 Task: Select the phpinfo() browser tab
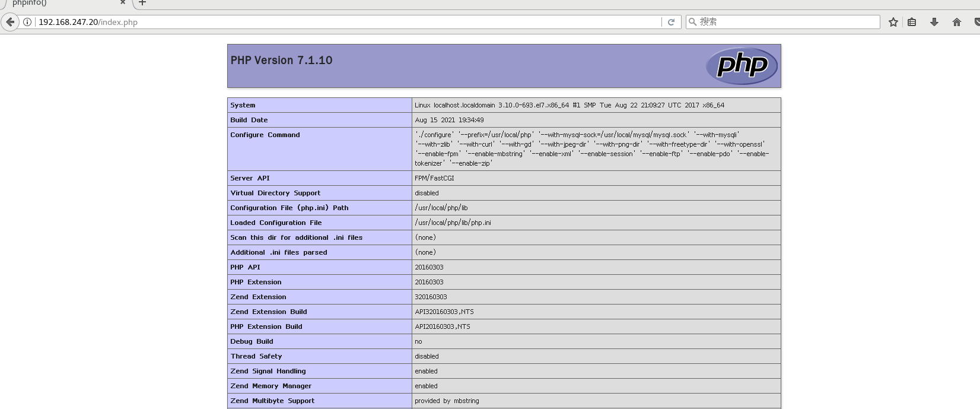[65, 3]
